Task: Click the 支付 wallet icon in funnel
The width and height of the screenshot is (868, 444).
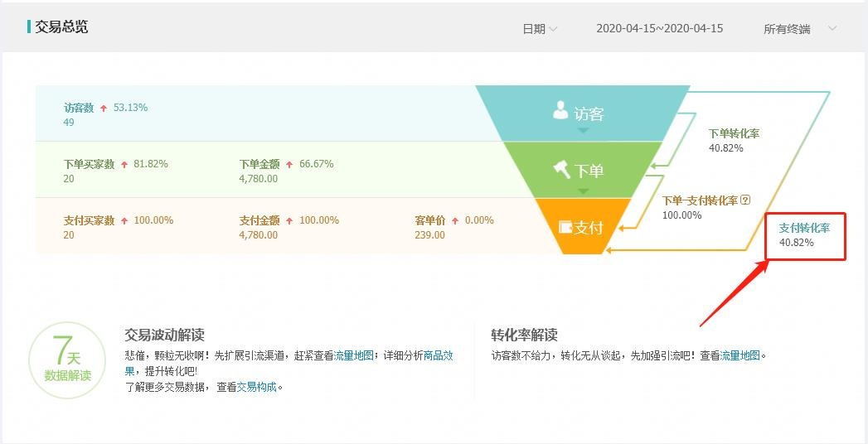Action: (565, 227)
